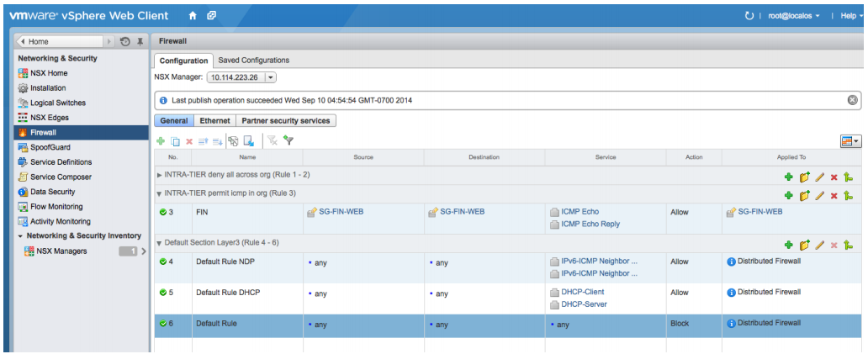The height and width of the screenshot is (354, 868).
Task: Toggle the rule 3 FIN enabled status icon
Action: click(163, 212)
